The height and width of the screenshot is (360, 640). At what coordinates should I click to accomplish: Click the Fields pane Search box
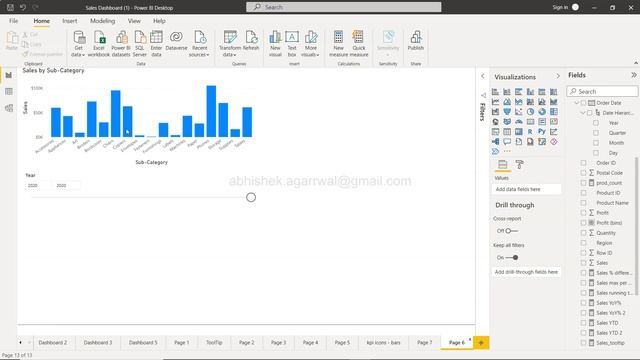(602, 91)
